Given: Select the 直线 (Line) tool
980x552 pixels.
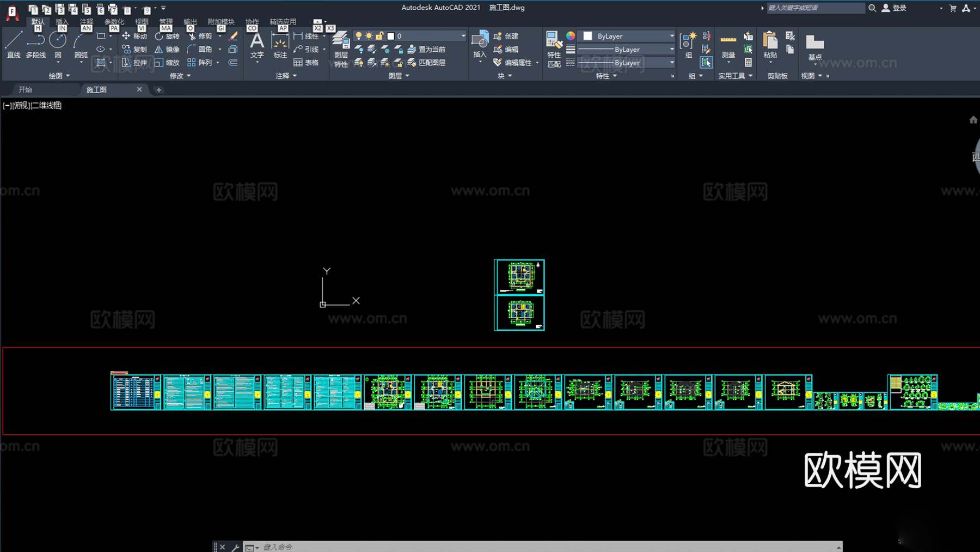Looking at the screenshot, I should [x=14, y=45].
